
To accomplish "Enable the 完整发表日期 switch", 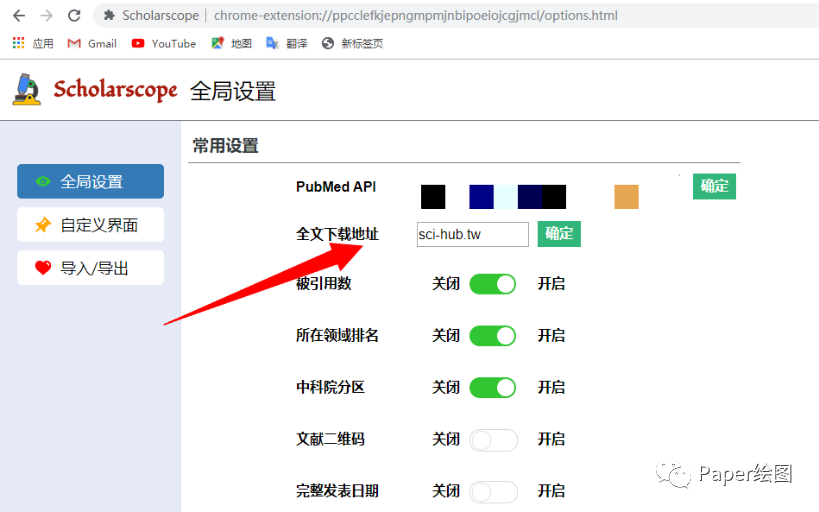I will click(493, 491).
